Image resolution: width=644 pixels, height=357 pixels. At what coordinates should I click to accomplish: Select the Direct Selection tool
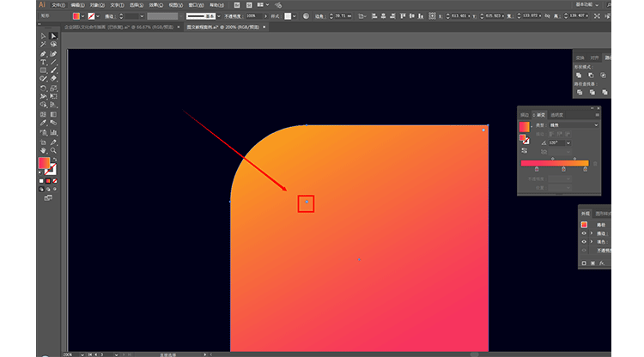tap(53, 36)
